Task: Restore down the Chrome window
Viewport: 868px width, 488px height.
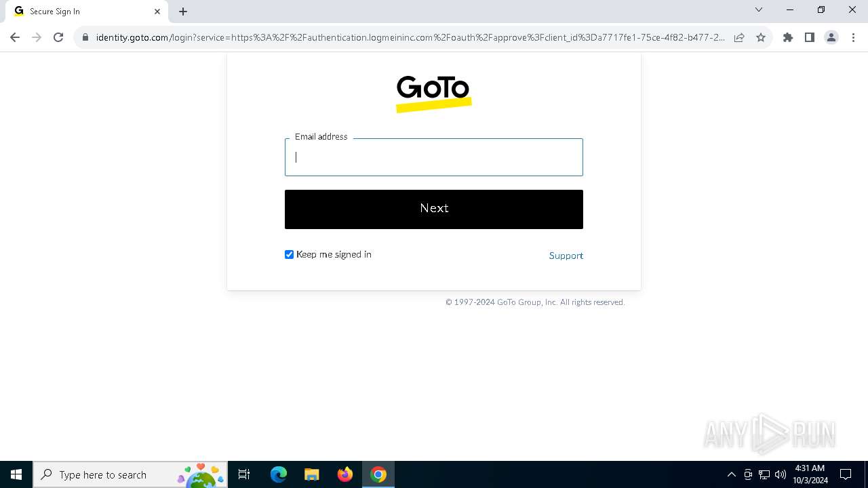Action: click(x=821, y=10)
